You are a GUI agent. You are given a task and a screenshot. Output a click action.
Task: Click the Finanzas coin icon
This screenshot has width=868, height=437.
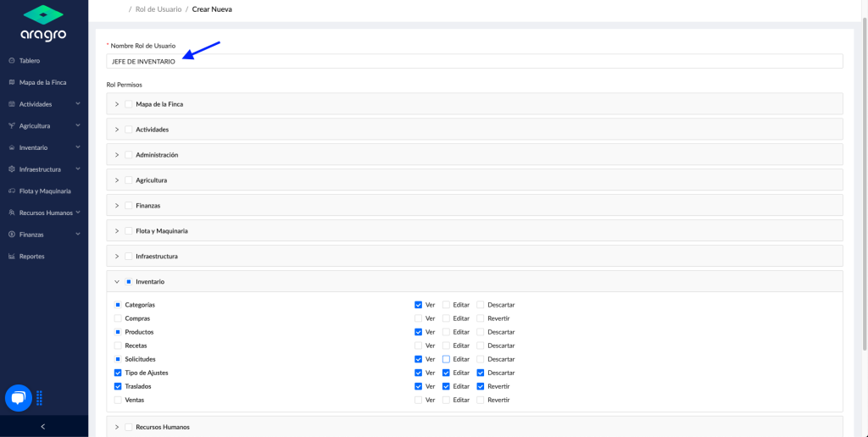pos(12,235)
